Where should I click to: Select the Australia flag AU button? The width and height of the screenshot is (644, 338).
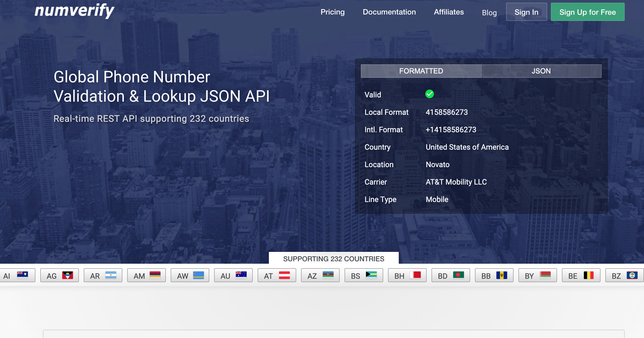click(233, 275)
